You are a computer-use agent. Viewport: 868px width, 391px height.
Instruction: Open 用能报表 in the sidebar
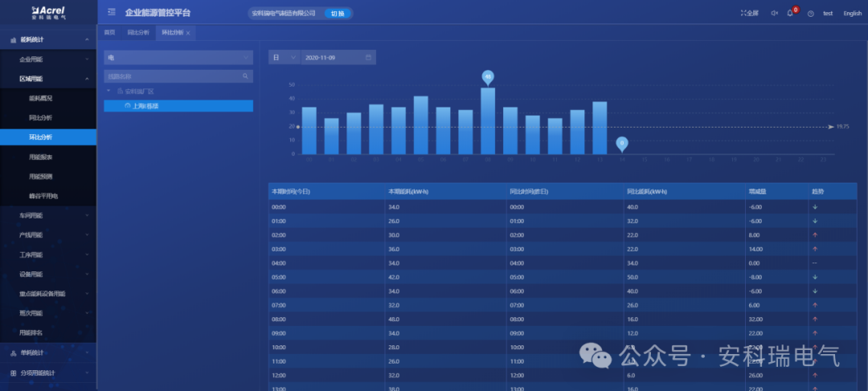(x=40, y=157)
